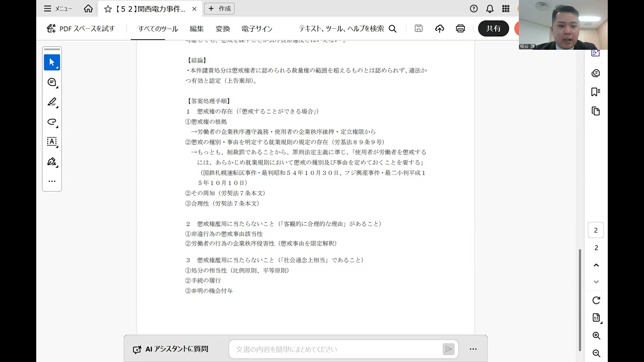Screen dimensions: 644x362
Task: Open the bookmarks panel
Action: click(596, 92)
